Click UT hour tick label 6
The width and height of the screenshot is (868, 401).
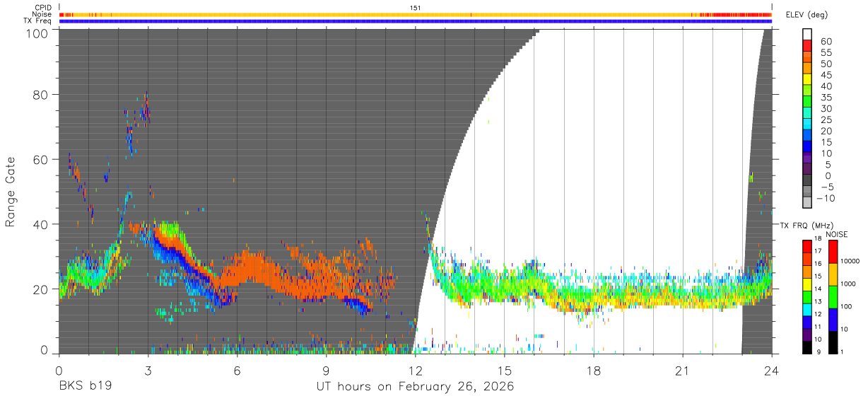pyautogui.click(x=237, y=371)
